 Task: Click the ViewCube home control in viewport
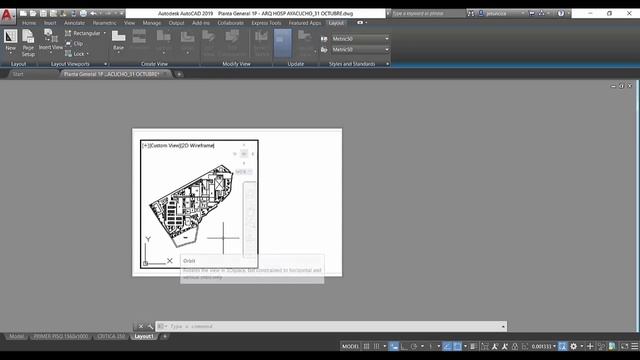click(x=244, y=154)
